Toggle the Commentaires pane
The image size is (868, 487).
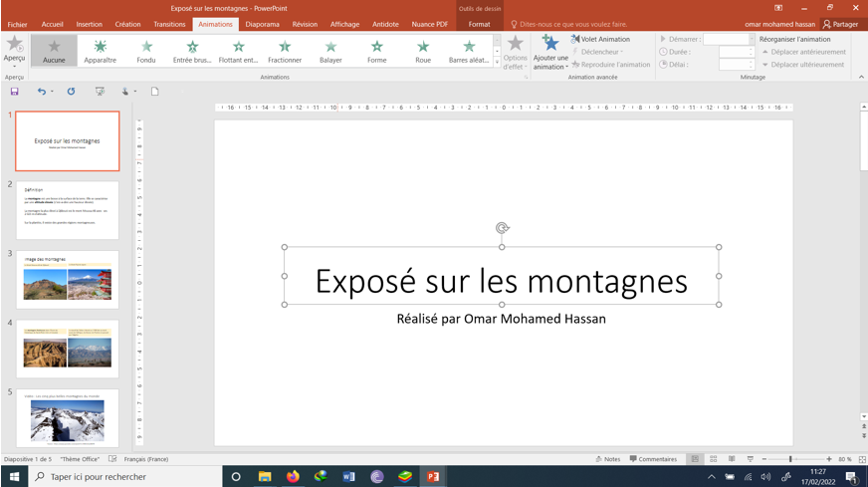(x=652, y=459)
